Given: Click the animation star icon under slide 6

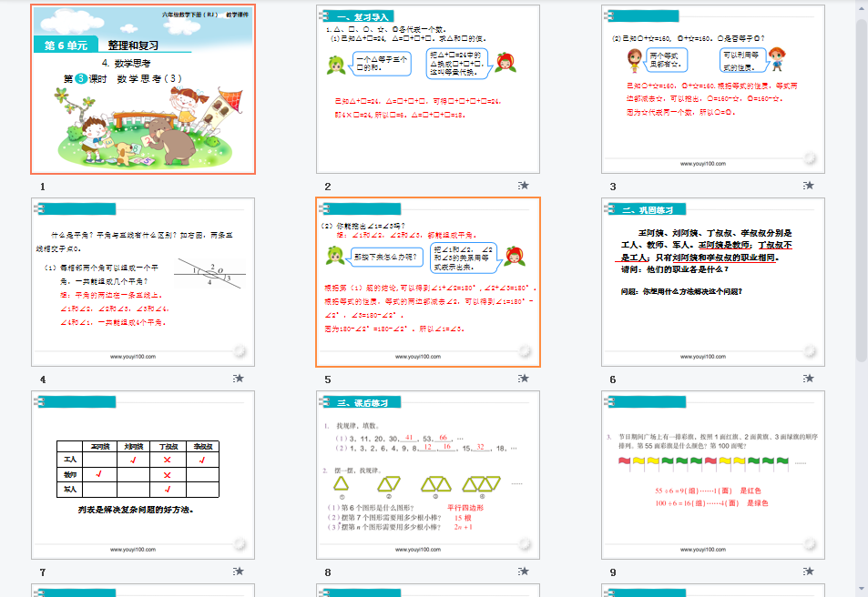Looking at the screenshot, I should 808,379.
